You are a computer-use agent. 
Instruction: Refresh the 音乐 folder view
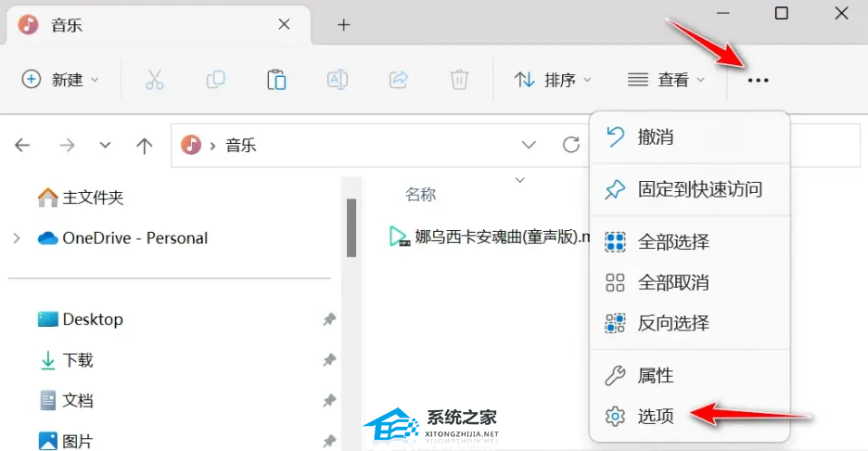tap(570, 145)
